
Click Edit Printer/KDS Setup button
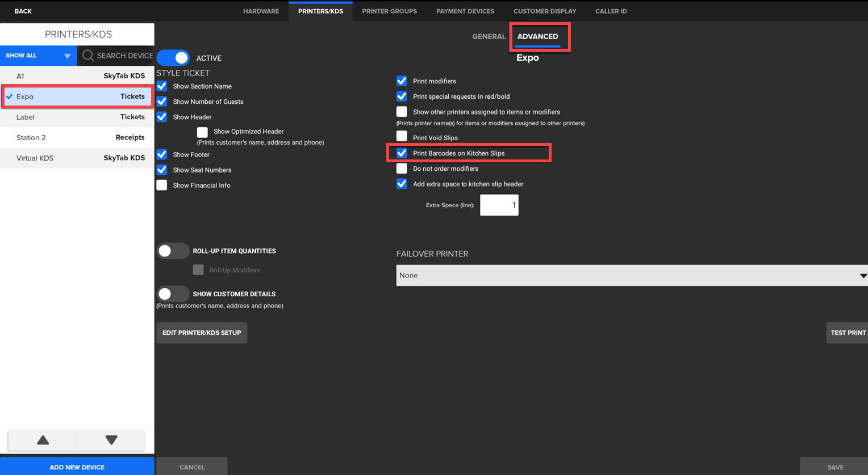[x=202, y=333]
